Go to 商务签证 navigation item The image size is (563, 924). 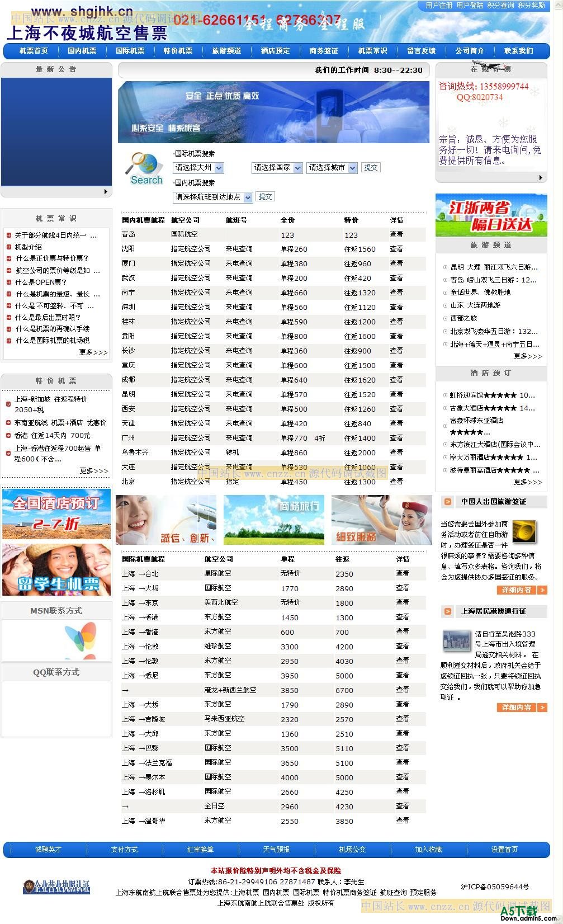coord(324,51)
